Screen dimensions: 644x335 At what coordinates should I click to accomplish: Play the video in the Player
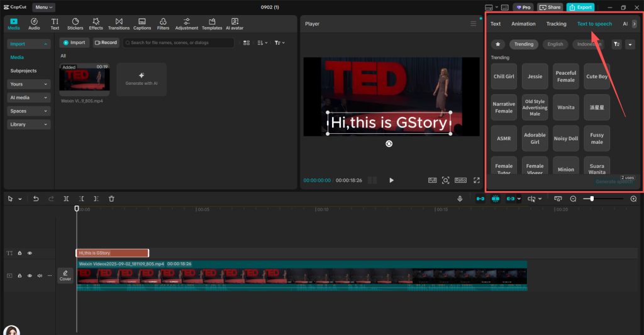point(391,180)
